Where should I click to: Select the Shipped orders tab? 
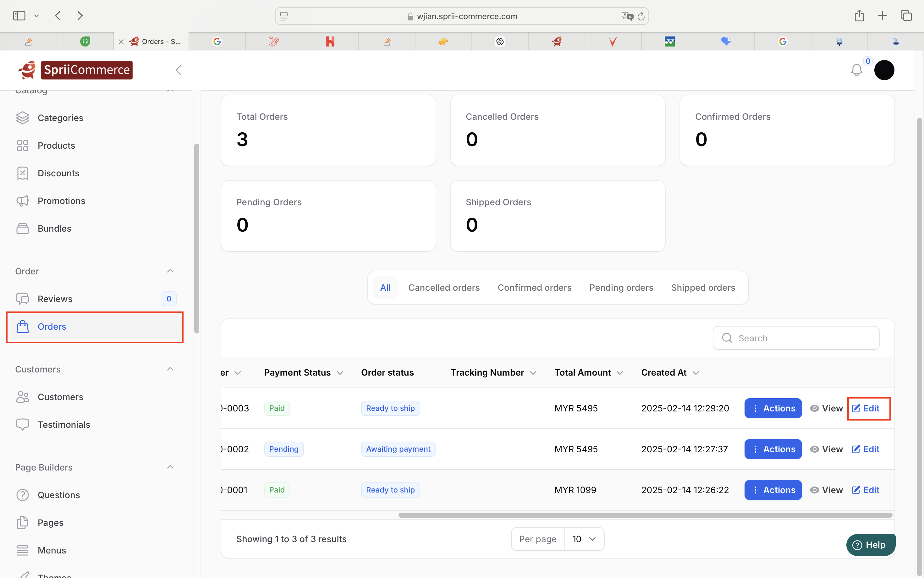[x=703, y=288]
